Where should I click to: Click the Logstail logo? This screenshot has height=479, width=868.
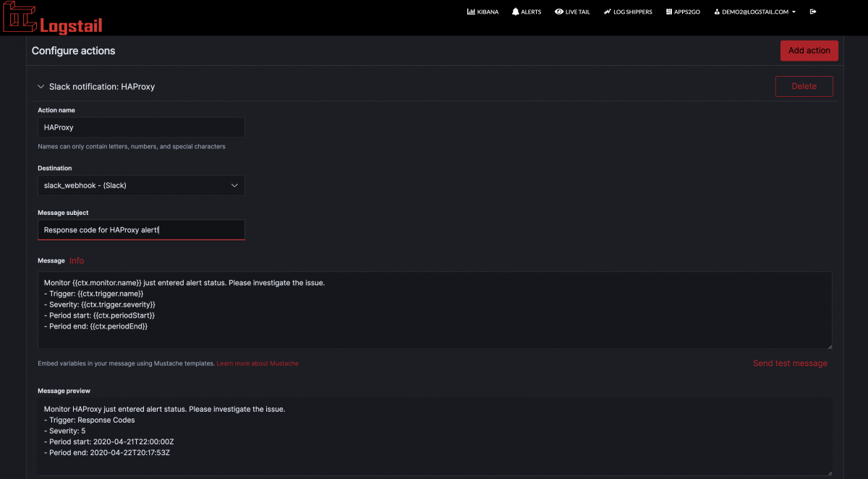click(52, 18)
